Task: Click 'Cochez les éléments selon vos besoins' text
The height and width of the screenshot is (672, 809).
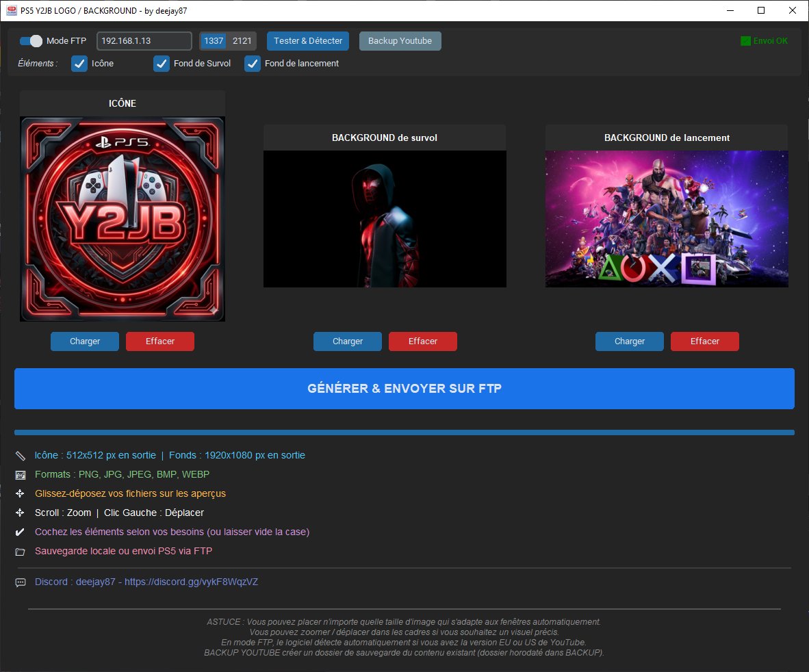Action: click(119, 532)
